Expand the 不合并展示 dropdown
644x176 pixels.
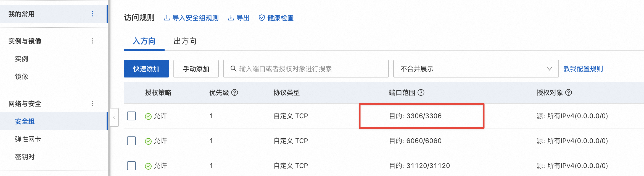(x=476, y=69)
